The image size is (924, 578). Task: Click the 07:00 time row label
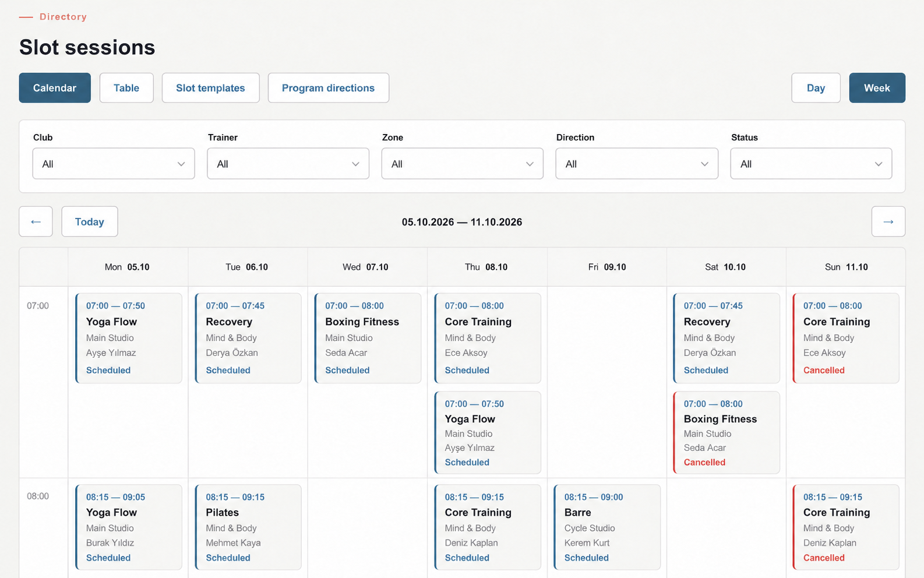click(x=38, y=305)
